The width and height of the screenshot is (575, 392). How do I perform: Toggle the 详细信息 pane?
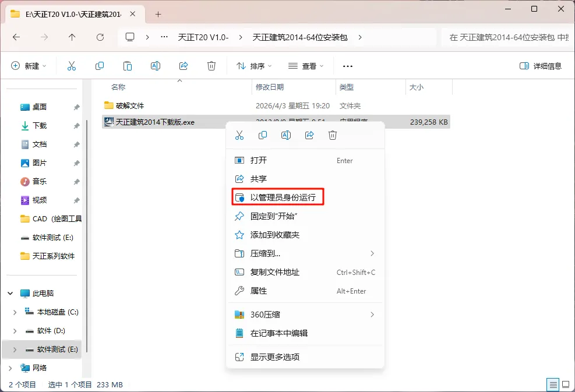click(x=541, y=66)
